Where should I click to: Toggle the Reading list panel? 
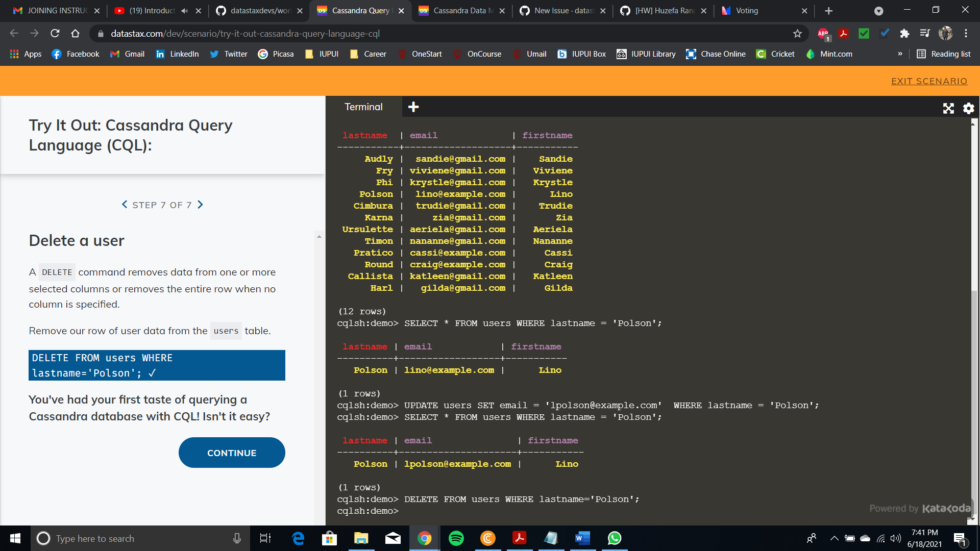943,54
